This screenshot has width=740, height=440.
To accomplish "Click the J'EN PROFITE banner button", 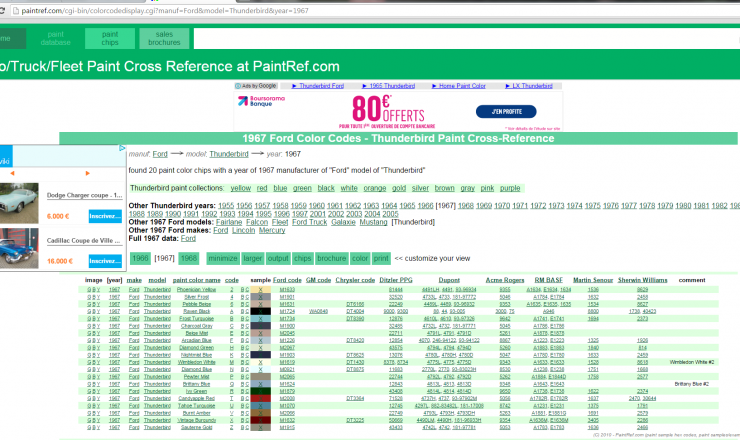I will coord(506,112).
